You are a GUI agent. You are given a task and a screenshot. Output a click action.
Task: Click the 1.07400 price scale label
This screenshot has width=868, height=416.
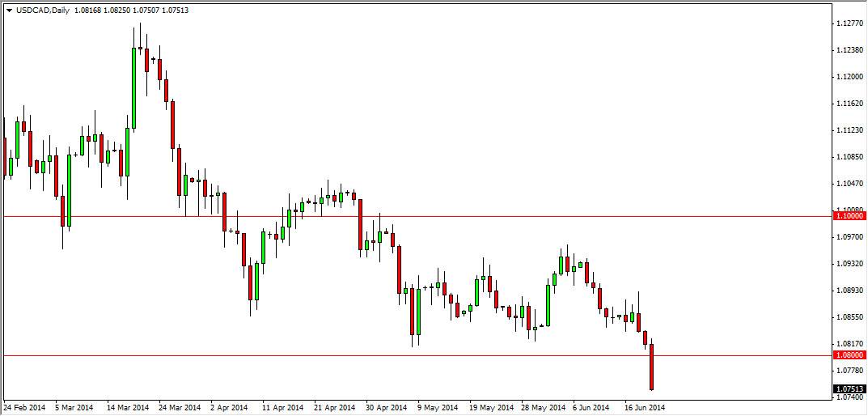click(x=851, y=397)
